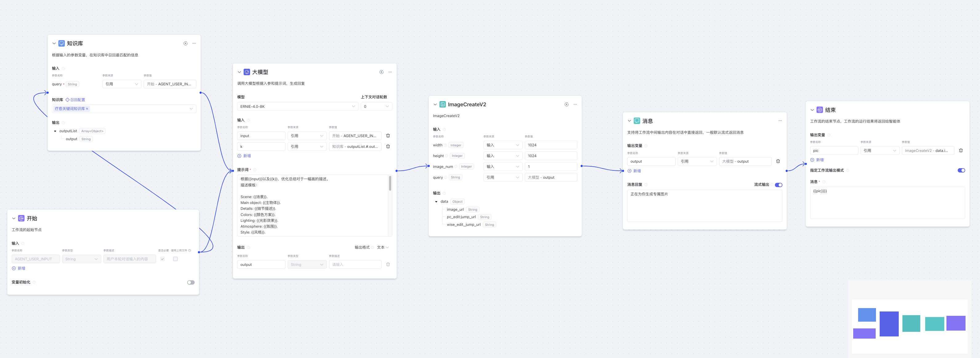The width and height of the screenshot is (980, 358).
Task: Delete the k input parameter row
Action: coord(388,147)
